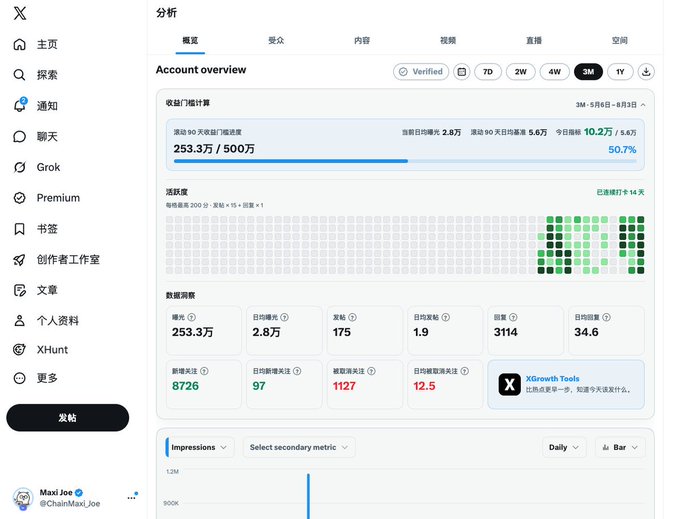Click the Maxi Joe avatar thumbnail
Image resolution: width=680 pixels, height=519 pixels.
[x=23, y=498]
